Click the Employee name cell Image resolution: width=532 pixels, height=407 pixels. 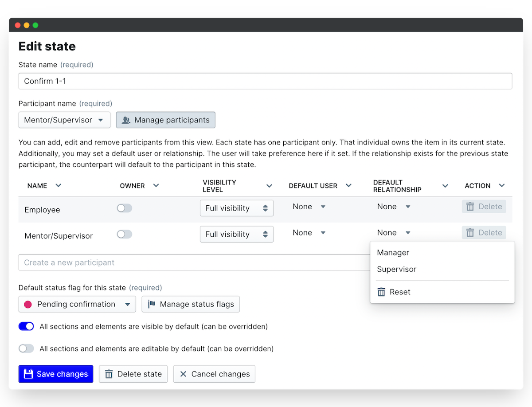coord(42,210)
